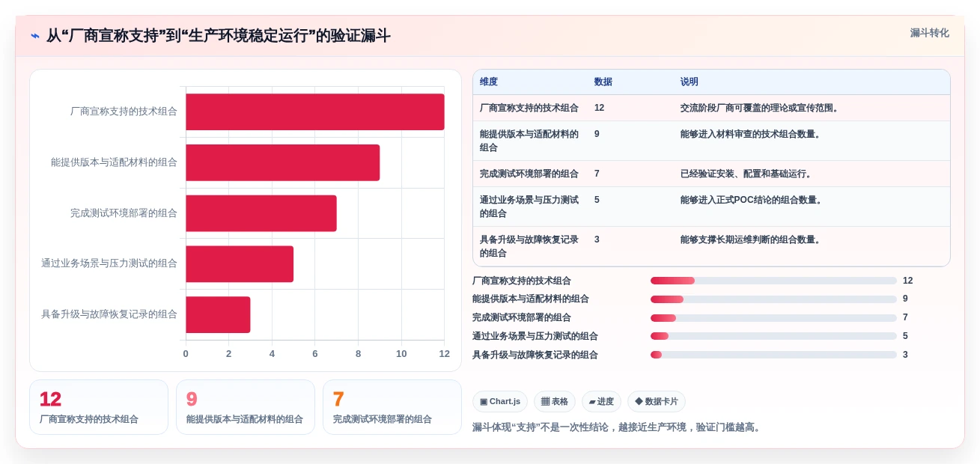
Task: Click progress bar for 厂商宣称支持的技术组合 showing 12
Action: [x=773, y=281]
